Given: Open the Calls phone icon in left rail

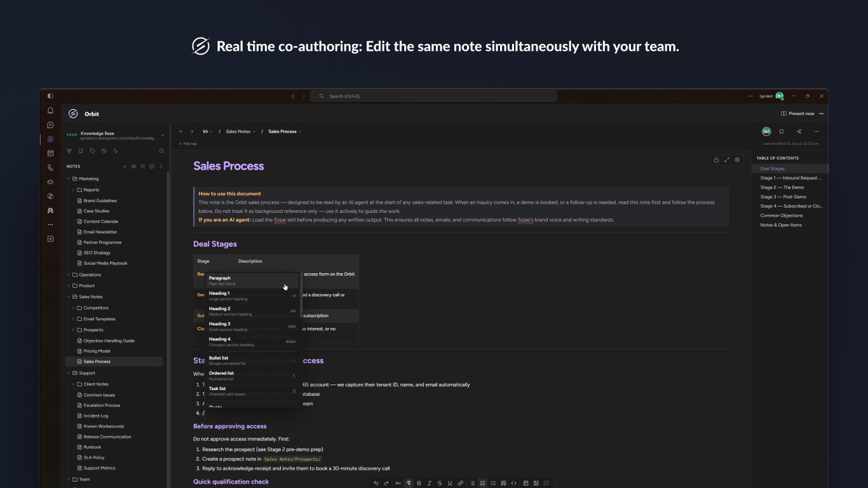Looking at the screenshot, I should pos(50,168).
